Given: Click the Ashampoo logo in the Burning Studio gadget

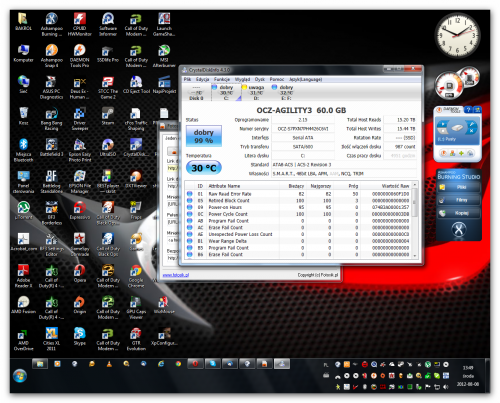Looking at the screenshot, I should click(x=459, y=230).
